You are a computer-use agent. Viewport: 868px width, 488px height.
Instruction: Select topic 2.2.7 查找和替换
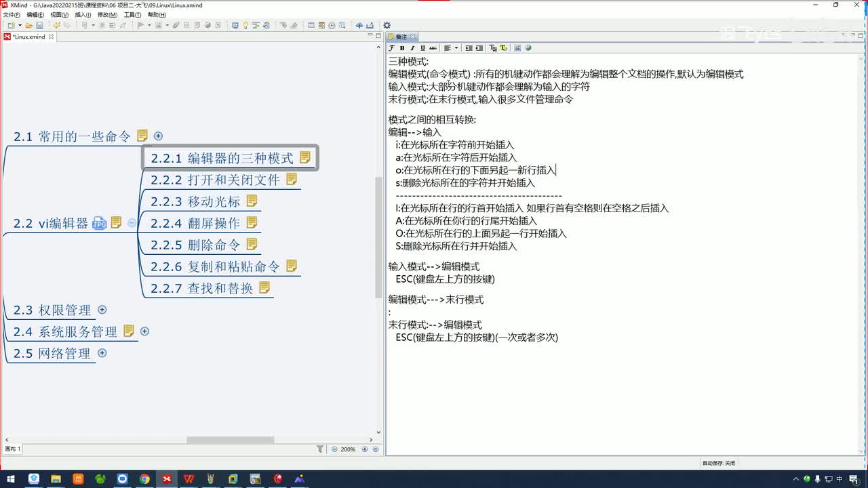coord(201,288)
